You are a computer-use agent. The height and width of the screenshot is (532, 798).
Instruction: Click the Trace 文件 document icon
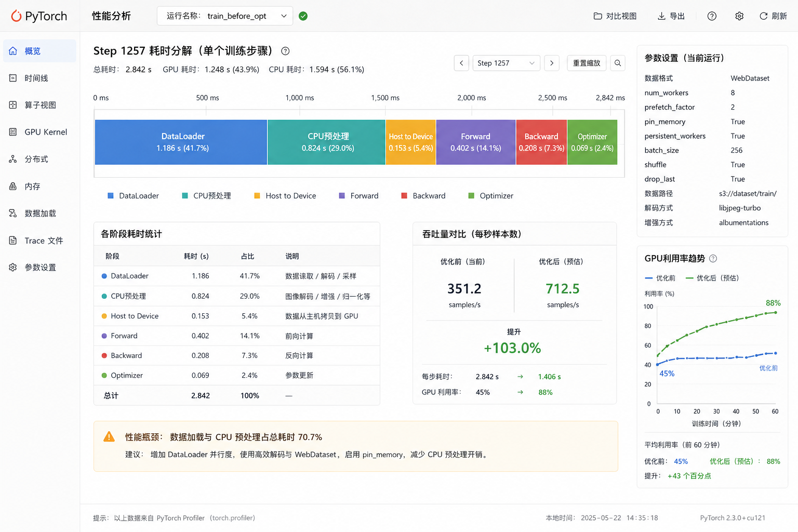[13, 241]
